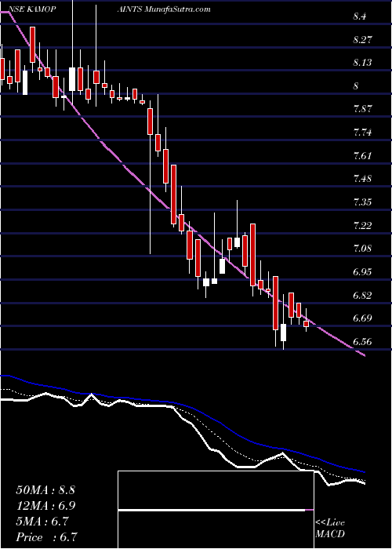Click the 6.69 price axis label
The width and height of the screenshot is (392, 549).
361,318
